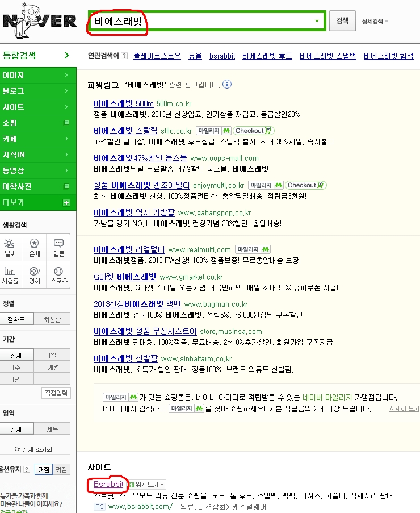
Task: Open the 시청률 ratings icon
Action: [x=10, y=275]
